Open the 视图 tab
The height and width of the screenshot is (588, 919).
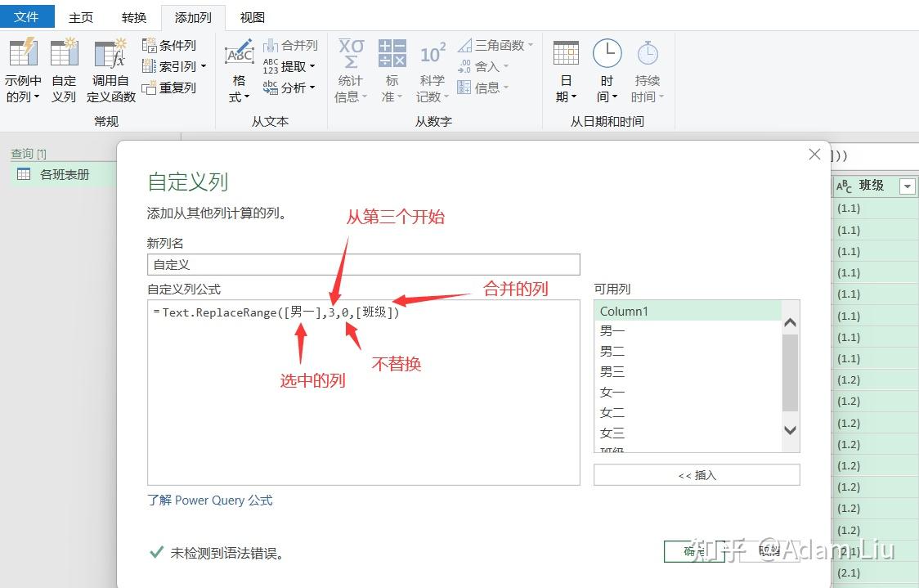(x=253, y=18)
